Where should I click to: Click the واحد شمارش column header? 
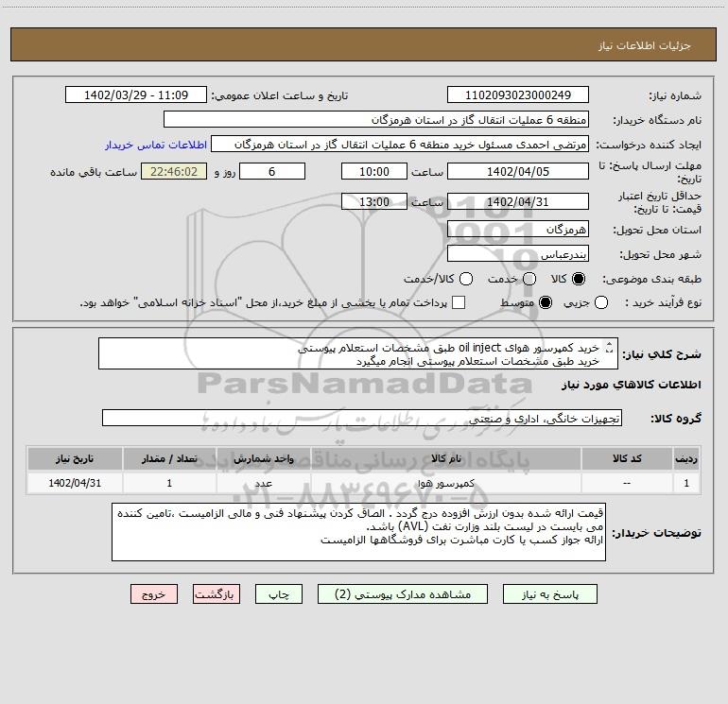[x=263, y=458]
